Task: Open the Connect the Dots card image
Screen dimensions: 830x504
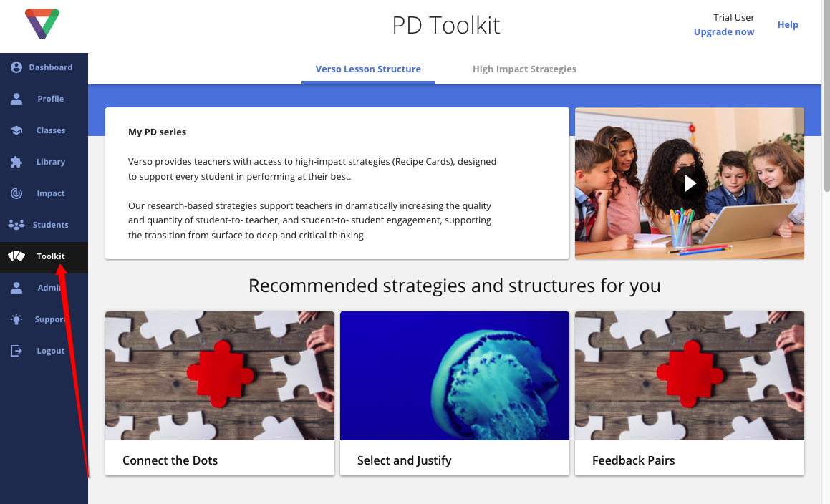Action: click(220, 376)
